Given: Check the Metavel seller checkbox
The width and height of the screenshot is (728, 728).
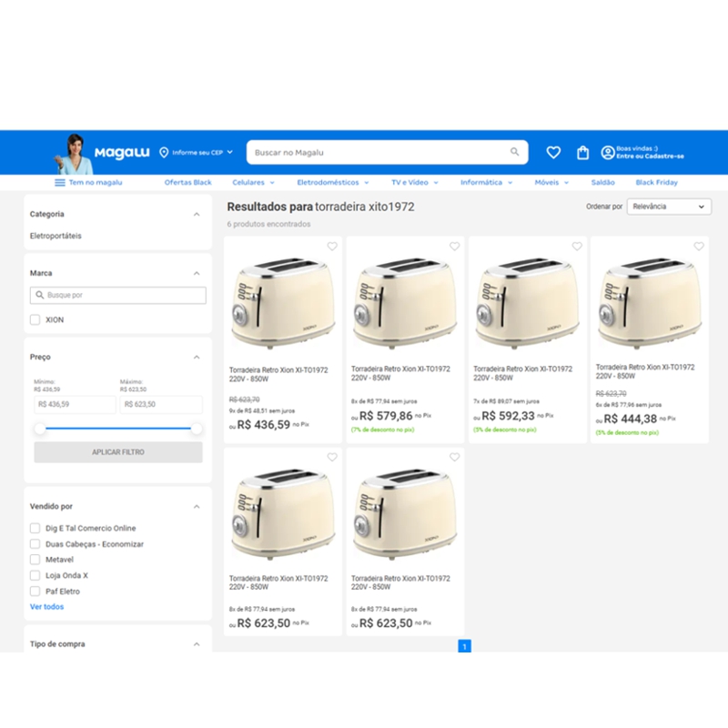Looking at the screenshot, I should pos(35,560).
